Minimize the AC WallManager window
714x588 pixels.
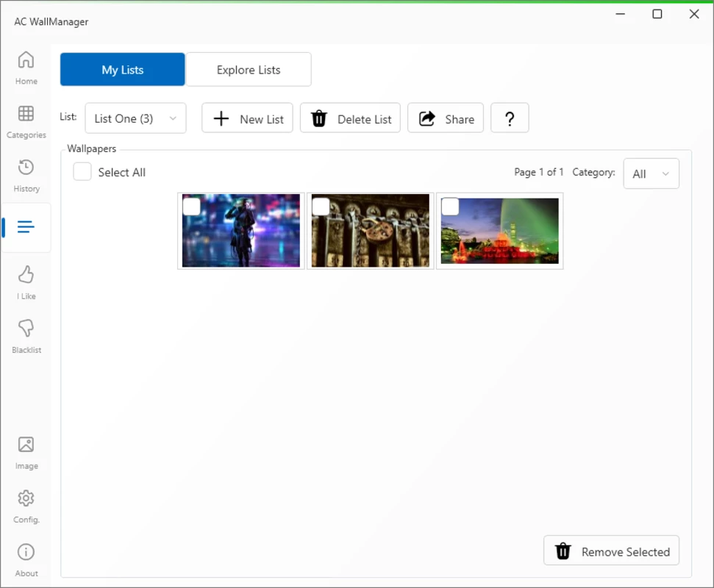point(620,14)
